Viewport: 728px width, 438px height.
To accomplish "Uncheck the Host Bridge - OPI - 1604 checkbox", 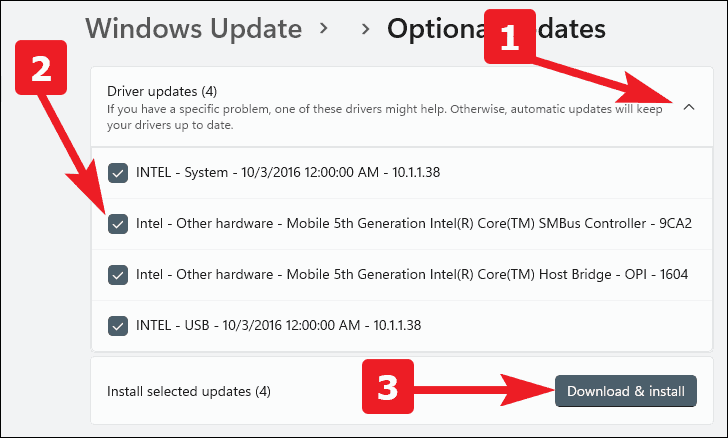I will tap(118, 275).
